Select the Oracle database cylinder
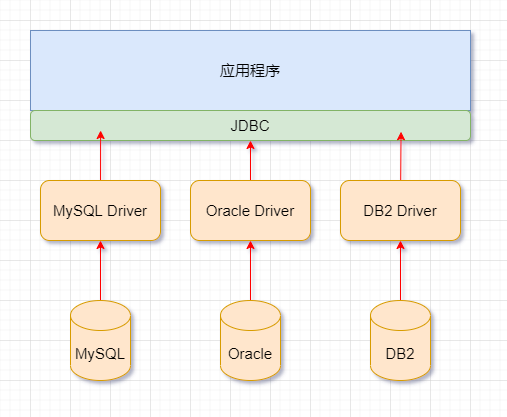 [250, 340]
